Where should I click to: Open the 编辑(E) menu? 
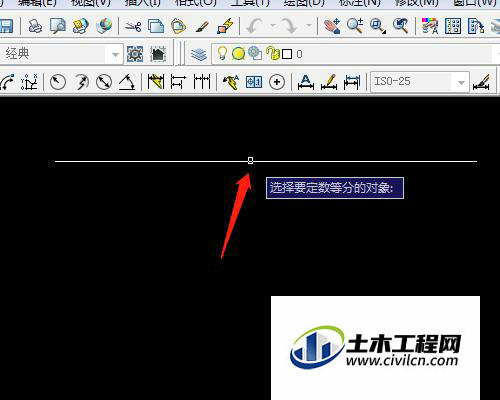37,3
